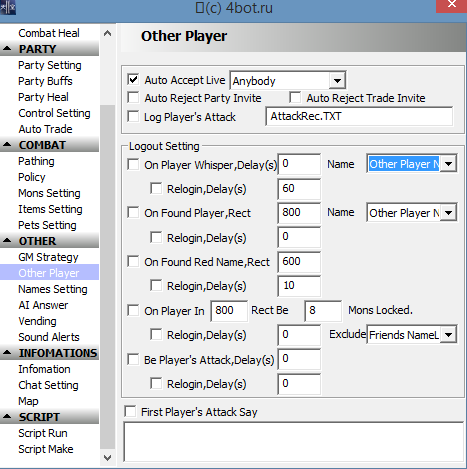Screen dimensions: 467x469
Task: Click On Player Whisper delay field
Action: pos(299,164)
